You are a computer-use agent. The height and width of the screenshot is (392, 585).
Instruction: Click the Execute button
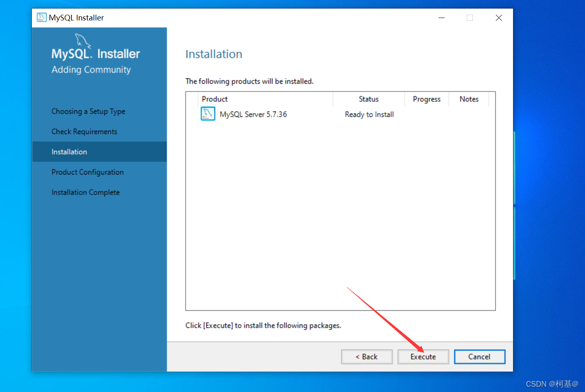(x=423, y=356)
